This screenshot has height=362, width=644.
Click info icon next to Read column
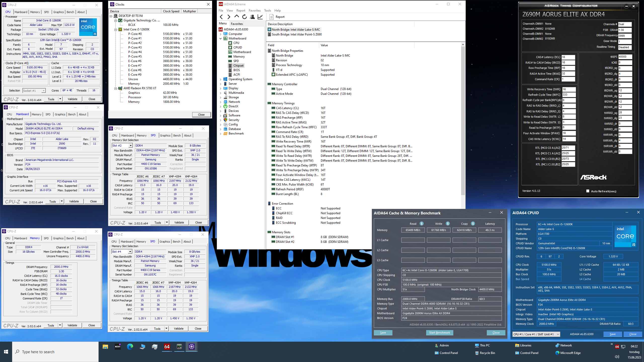[x=422, y=224]
